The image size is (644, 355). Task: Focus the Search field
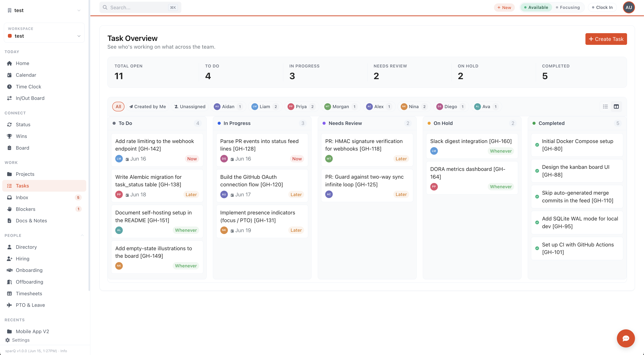(x=140, y=7)
